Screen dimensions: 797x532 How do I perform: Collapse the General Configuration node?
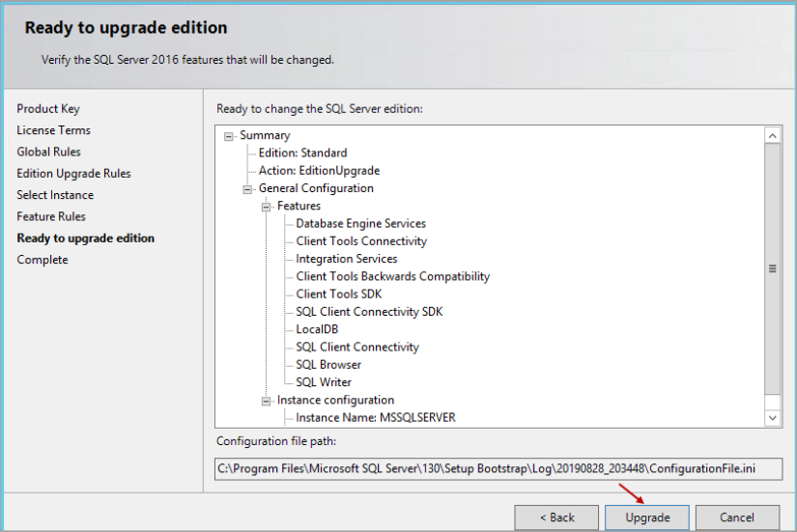tap(247, 189)
